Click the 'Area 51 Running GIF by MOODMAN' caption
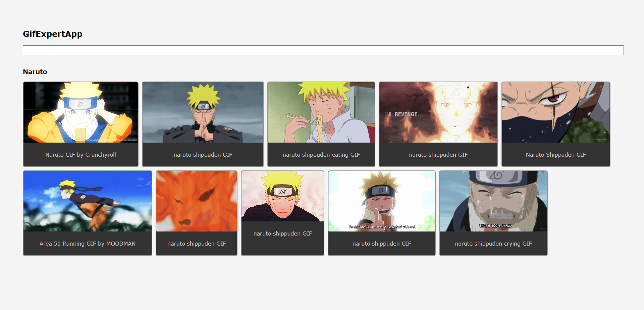The height and width of the screenshot is (310, 644). (88, 244)
